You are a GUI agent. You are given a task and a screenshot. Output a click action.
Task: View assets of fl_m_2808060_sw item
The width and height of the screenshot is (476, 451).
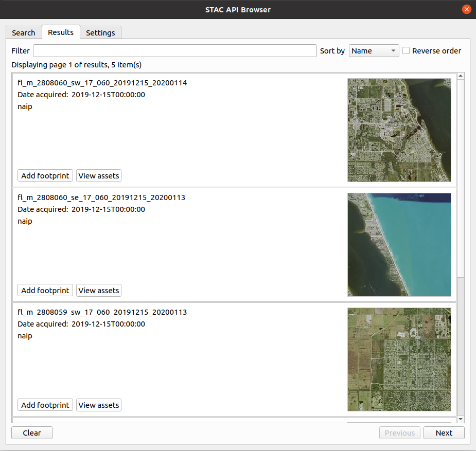[99, 176]
